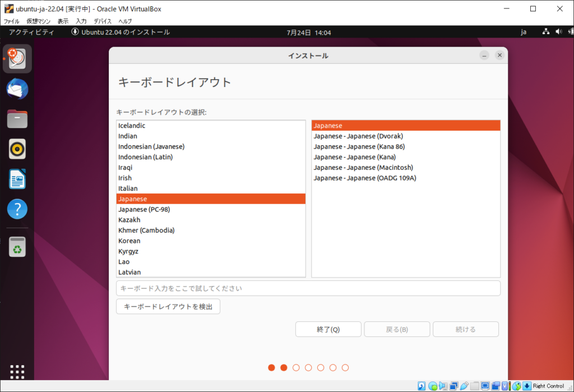
Task: Select Lao in the layout list
Action: tap(211, 261)
